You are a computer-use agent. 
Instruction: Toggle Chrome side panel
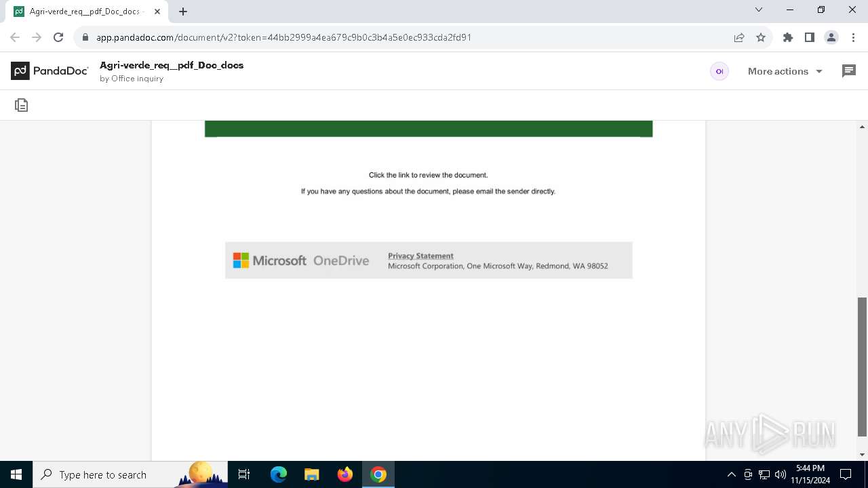point(810,37)
